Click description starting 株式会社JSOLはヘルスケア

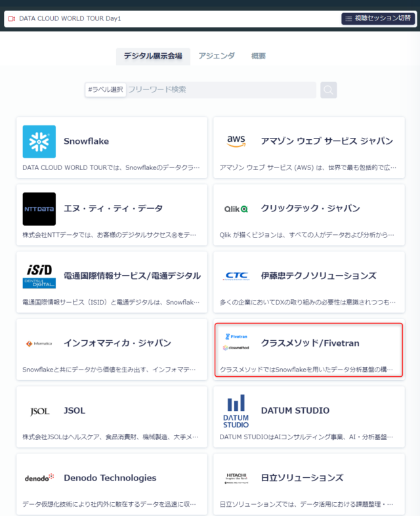[110, 437]
